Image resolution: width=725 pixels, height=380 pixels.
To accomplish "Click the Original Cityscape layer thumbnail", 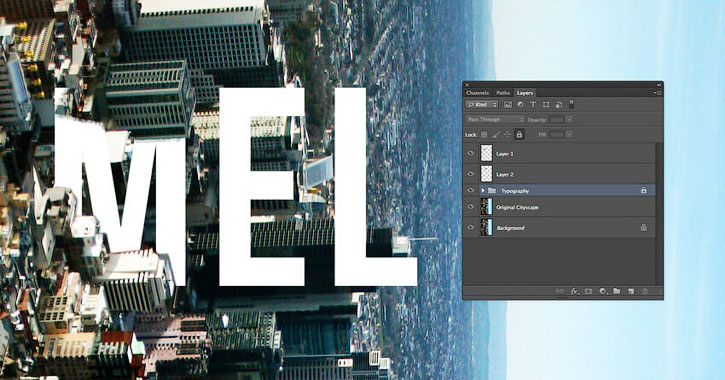I will pyautogui.click(x=486, y=207).
